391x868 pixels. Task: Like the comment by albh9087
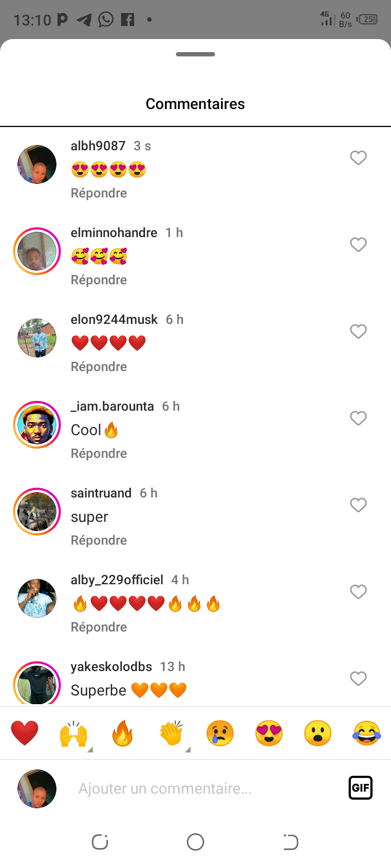pyautogui.click(x=358, y=158)
